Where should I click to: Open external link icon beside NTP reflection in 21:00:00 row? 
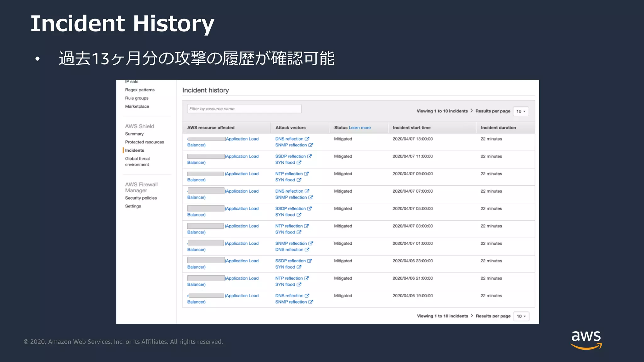pos(307,278)
